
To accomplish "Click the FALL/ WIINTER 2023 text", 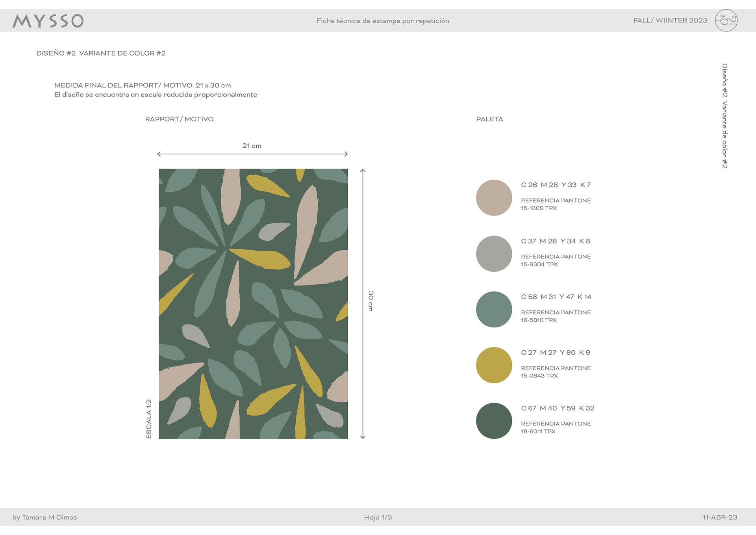I will 670,20.
